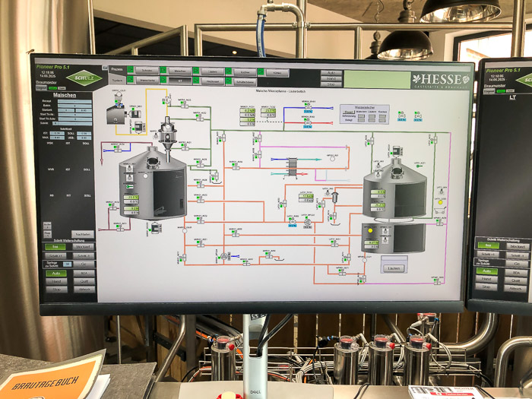
Task: Select the mash tun manhole symbol
Action: 153,163
